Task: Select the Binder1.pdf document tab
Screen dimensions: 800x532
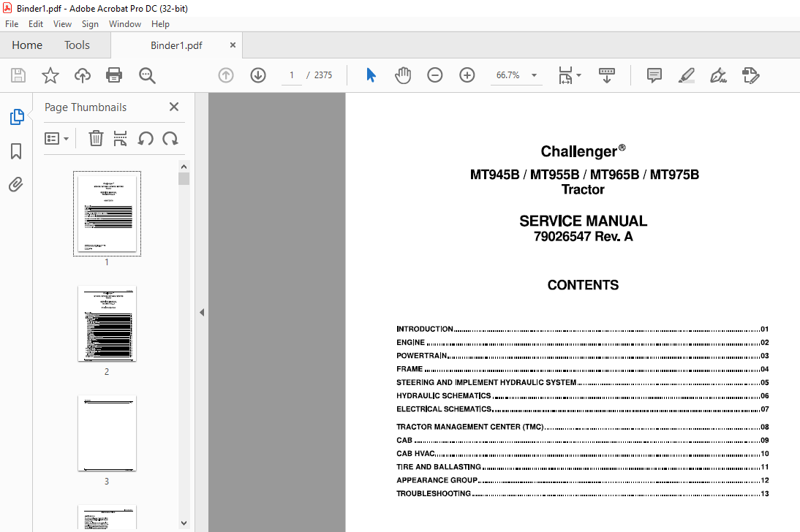Action: coord(176,45)
